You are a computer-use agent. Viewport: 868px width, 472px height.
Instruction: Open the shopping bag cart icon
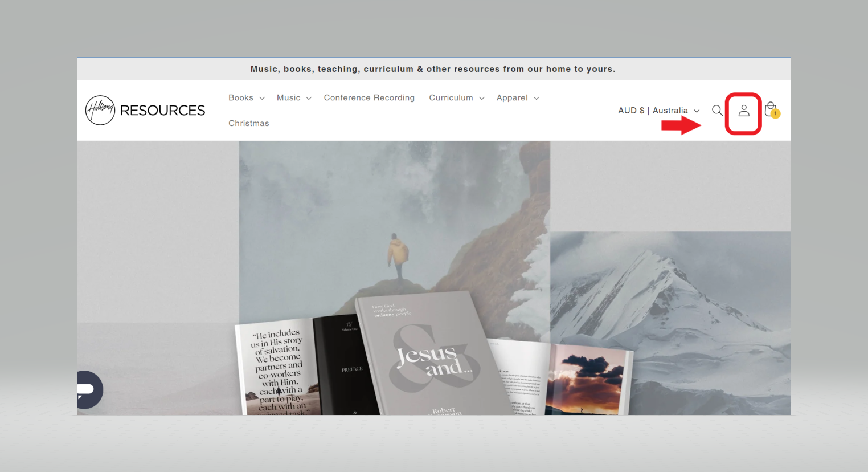click(x=770, y=108)
